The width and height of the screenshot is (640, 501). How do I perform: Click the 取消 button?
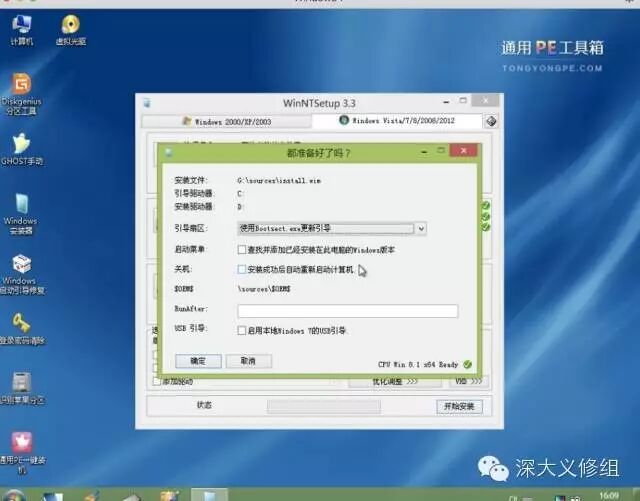(249, 361)
